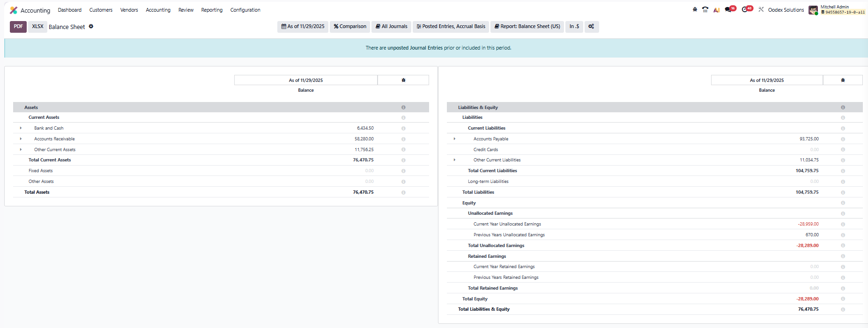
Task: Open the All Journals filter dropdown
Action: tap(391, 27)
